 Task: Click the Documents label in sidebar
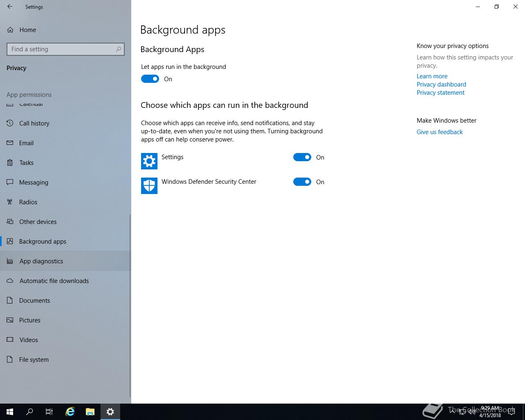[x=34, y=300]
